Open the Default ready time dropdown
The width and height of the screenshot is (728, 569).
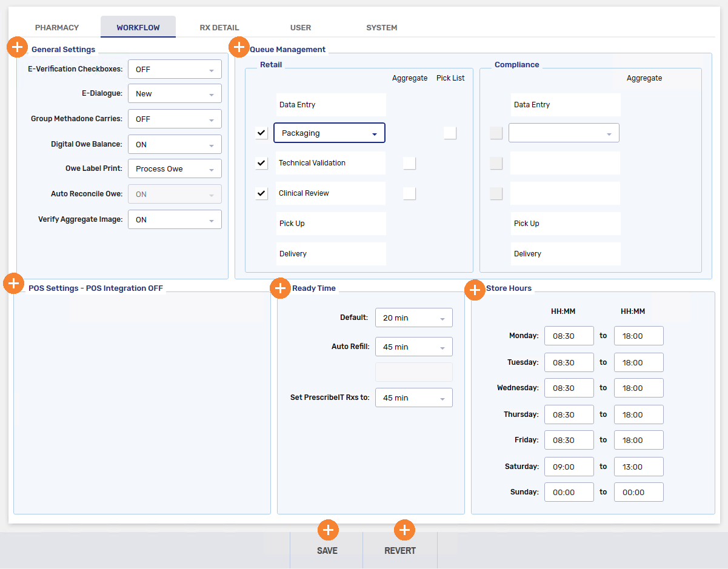pyautogui.click(x=414, y=317)
